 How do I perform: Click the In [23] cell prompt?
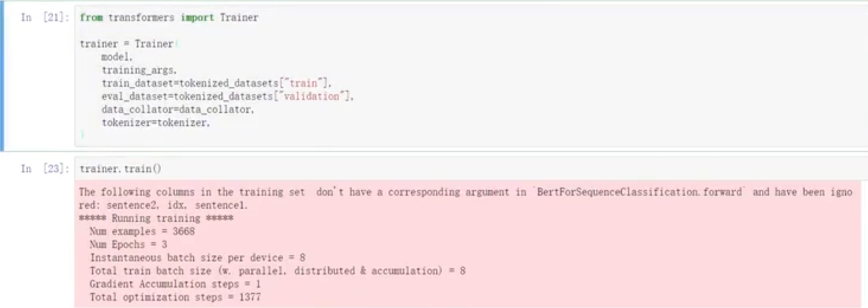point(44,169)
